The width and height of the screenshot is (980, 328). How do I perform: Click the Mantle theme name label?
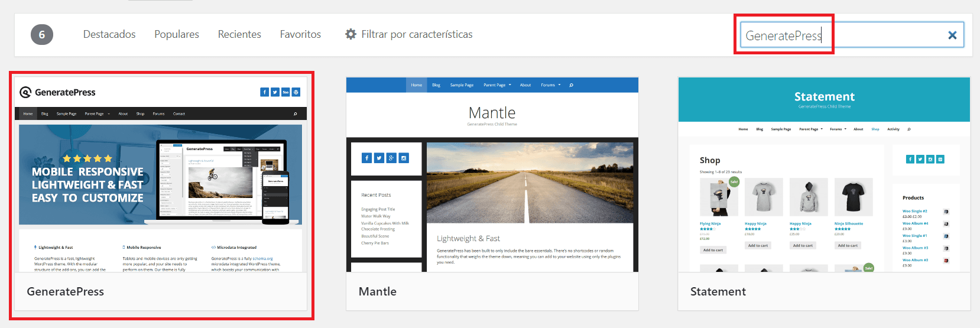coord(378,291)
